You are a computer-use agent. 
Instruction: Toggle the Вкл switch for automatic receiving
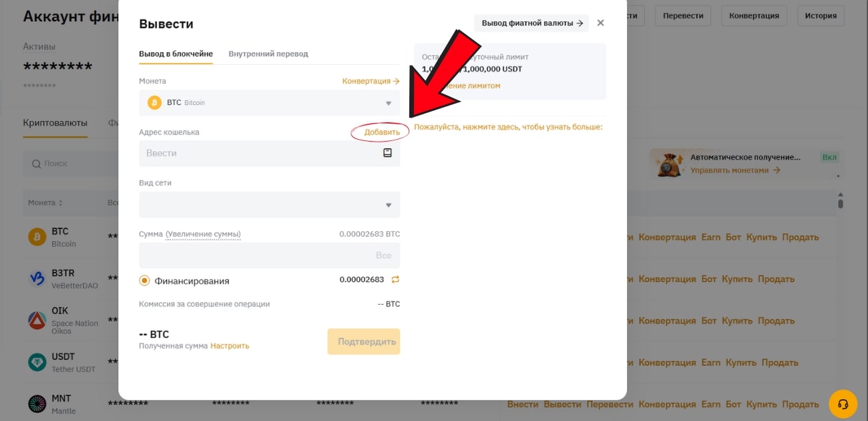pyautogui.click(x=829, y=157)
